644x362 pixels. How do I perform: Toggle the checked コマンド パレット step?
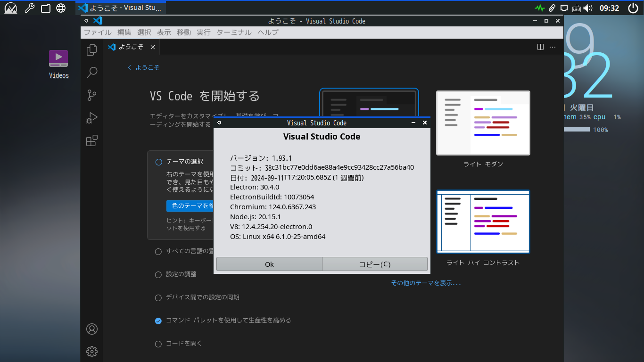158,321
